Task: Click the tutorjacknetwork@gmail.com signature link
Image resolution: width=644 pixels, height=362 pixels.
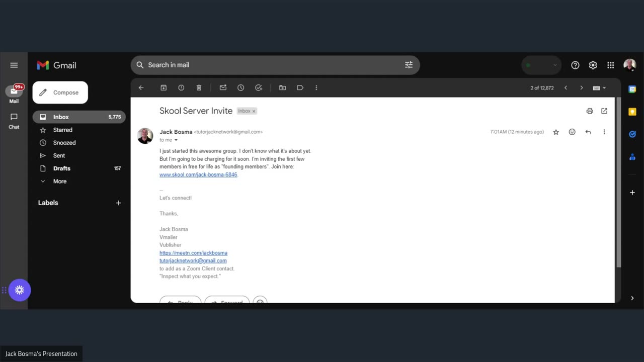Action: [x=193, y=260]
